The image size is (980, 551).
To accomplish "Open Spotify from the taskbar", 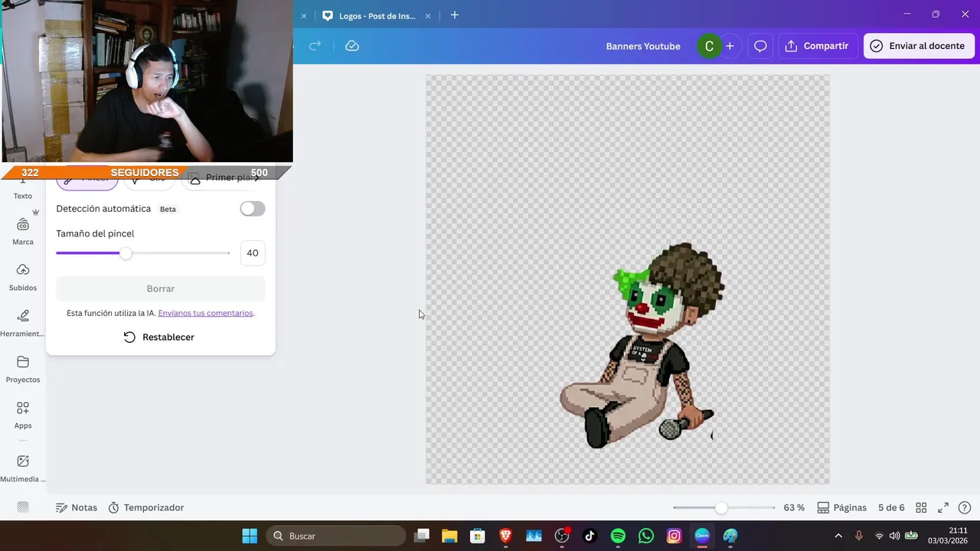I will pos(618,536).
